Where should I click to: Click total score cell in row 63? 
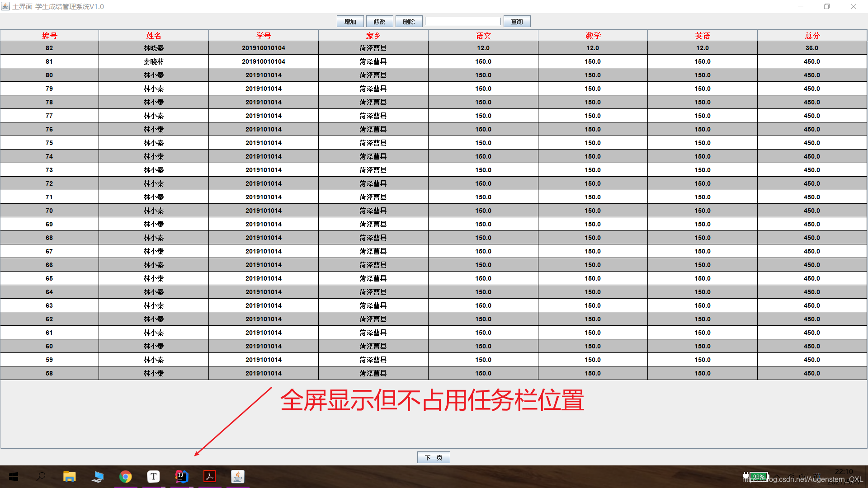coord(812,305)
